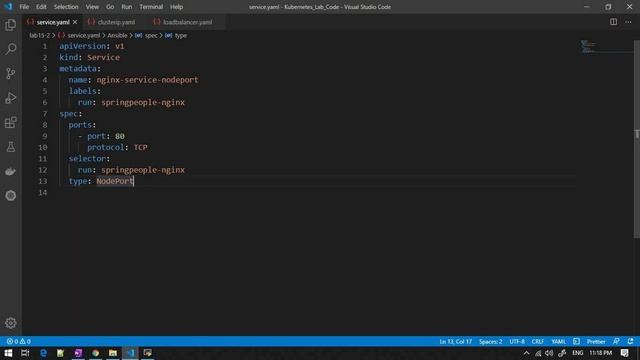The width and height of the screenshot is (640, 360).
Task: Click the ENG language indicator
Action: click(x=578, y=353)
